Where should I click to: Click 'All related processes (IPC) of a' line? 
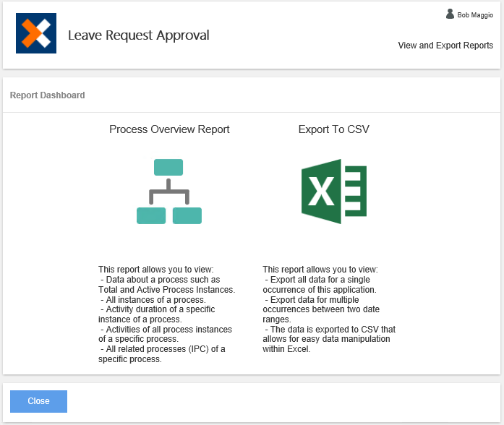point(163,349)
